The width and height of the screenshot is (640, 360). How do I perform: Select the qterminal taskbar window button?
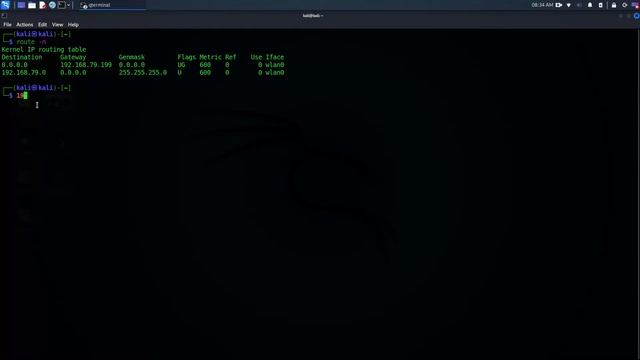(x=112, y=5)
